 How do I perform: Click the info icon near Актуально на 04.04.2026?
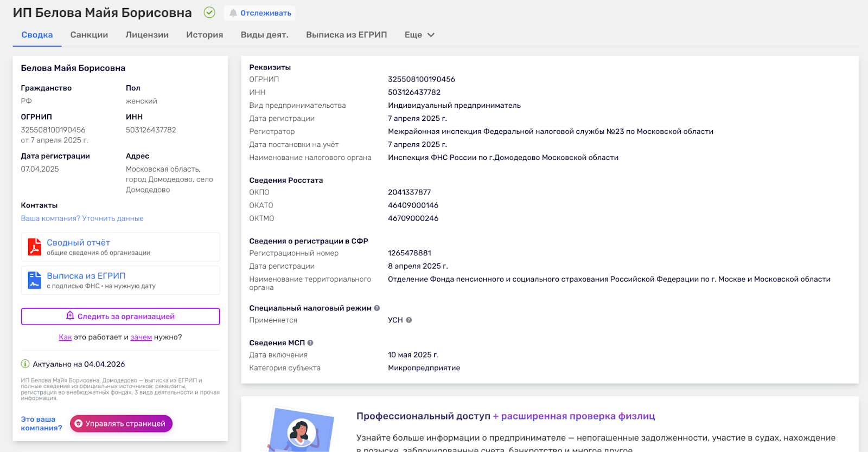tap(25, 364)
